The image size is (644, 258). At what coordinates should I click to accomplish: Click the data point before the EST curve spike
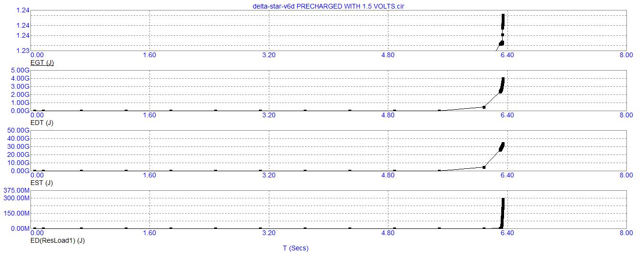click(484, 167)
